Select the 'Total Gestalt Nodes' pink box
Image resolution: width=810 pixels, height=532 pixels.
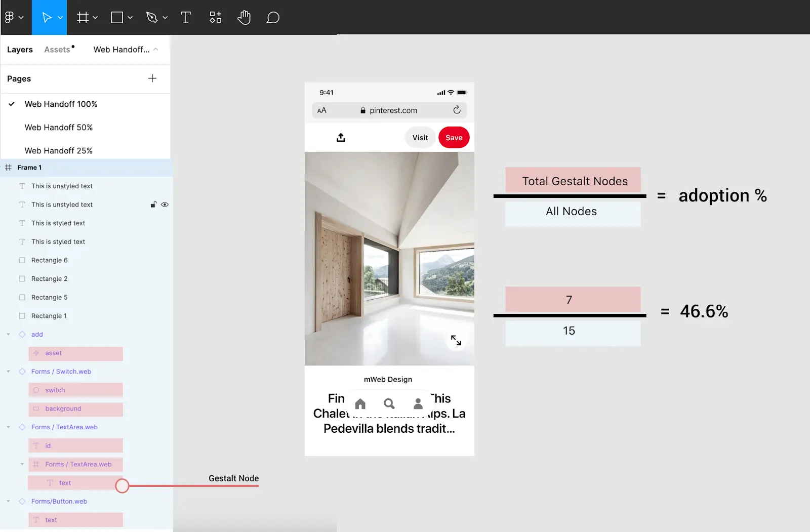[573, 180]
